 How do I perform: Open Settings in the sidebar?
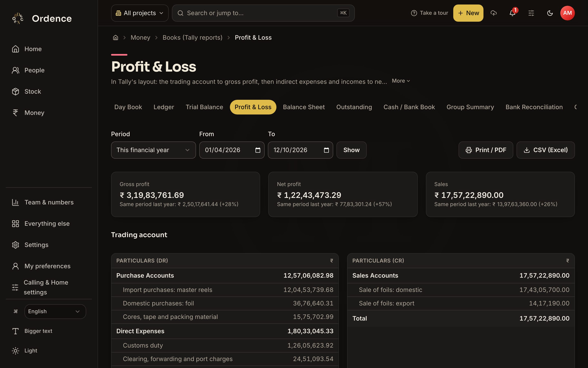point(49,245)
